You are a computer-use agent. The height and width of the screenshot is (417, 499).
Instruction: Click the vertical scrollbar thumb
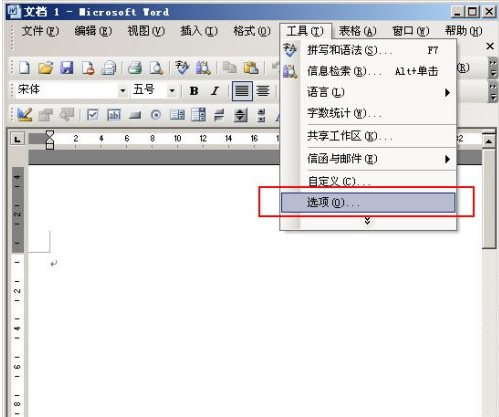click(x=489, y=198)
